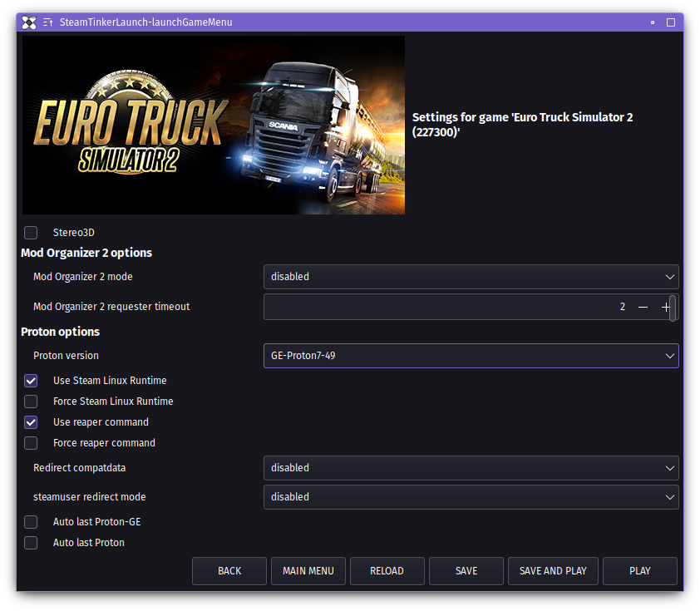Screen dimensions: 700x611
Task: Click 'Mod Organizer 2 mode' label
Action: (83, 277)
